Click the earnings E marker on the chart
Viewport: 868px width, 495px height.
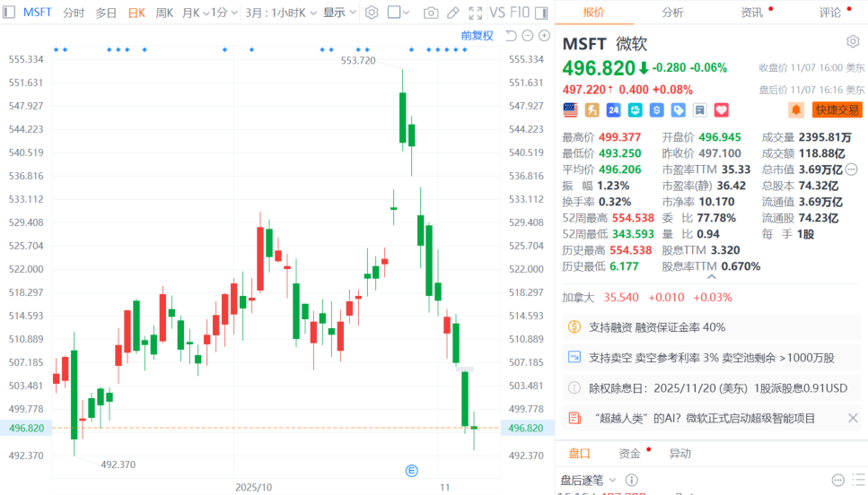click(x=411, y=471)
